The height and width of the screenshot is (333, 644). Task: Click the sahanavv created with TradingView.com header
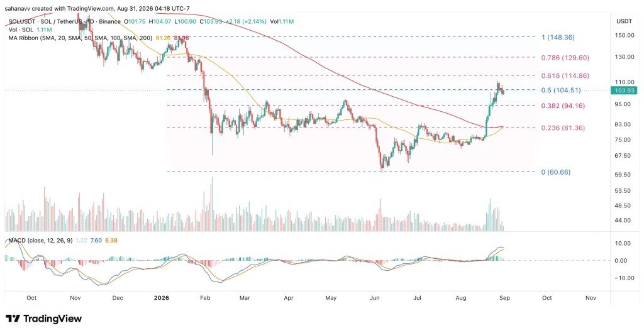tap(97, 9)
